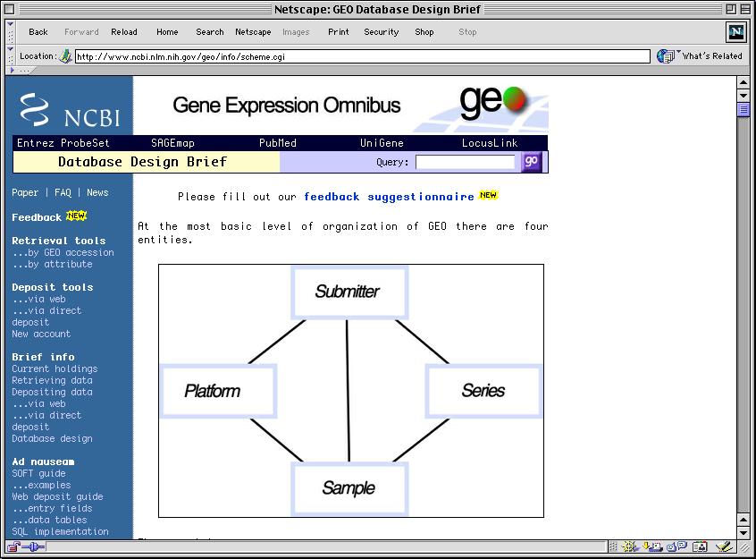Click the Reload toolbar button
Viewport: 756px width, 559px height.
point(124,32)
